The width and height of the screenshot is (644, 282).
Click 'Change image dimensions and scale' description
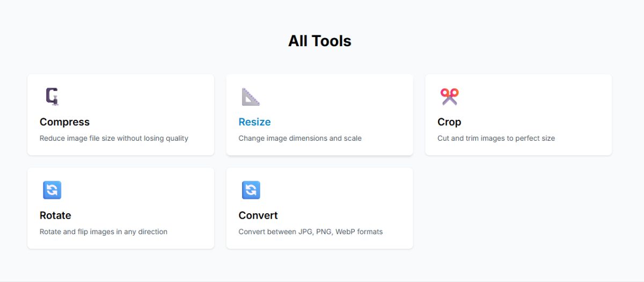click(x=300, y=138)
